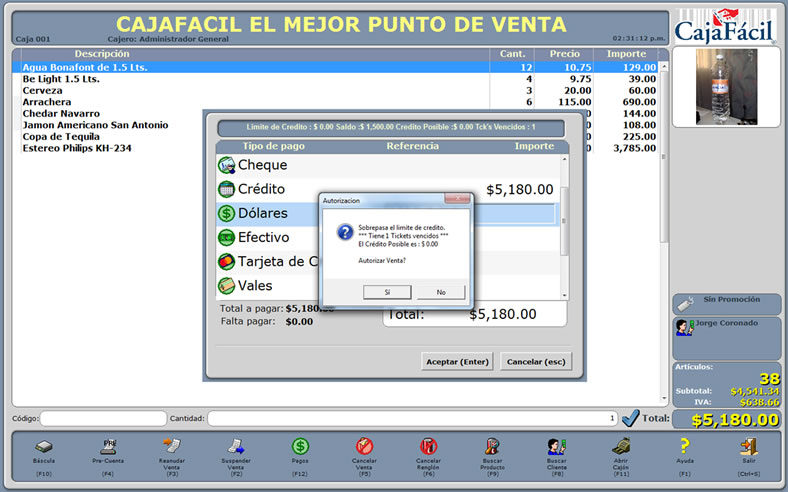Select the Cheque payment type
This screenshot has width=788, height=492.
pos(262,165)
